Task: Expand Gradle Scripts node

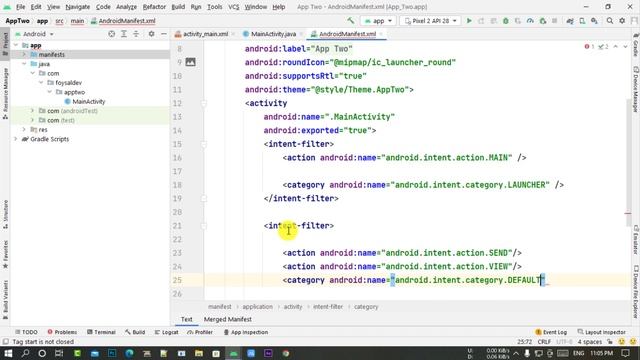Action: (x=16, y=139)
